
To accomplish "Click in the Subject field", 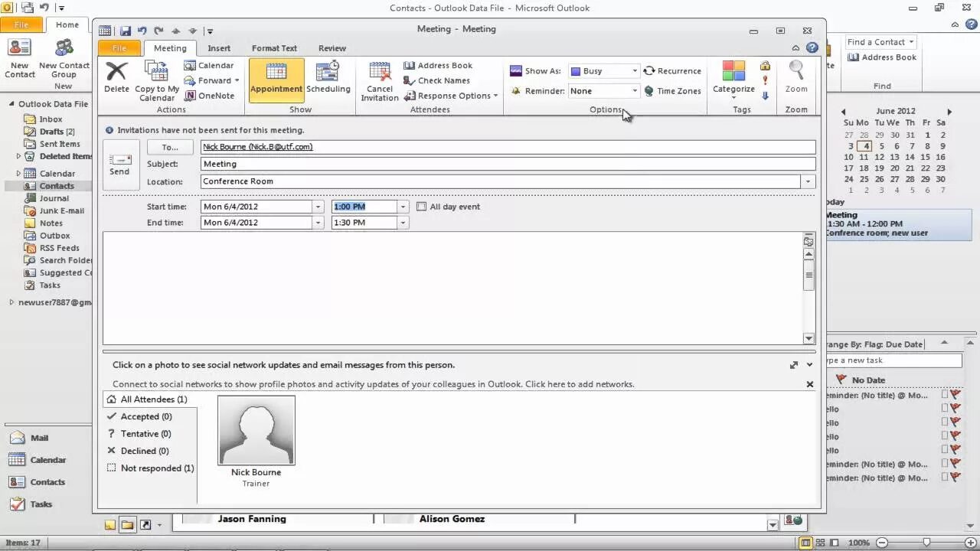I will click(508, 164).
